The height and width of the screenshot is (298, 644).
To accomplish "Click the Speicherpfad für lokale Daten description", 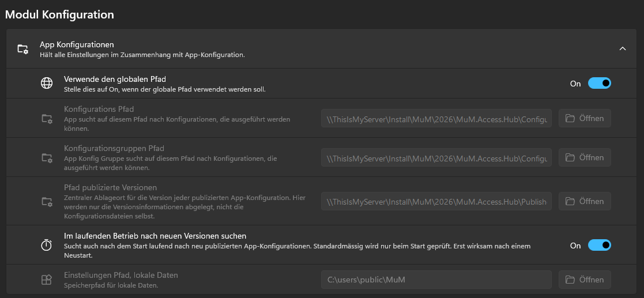I will pyautogui.click(x=111, y=285).
